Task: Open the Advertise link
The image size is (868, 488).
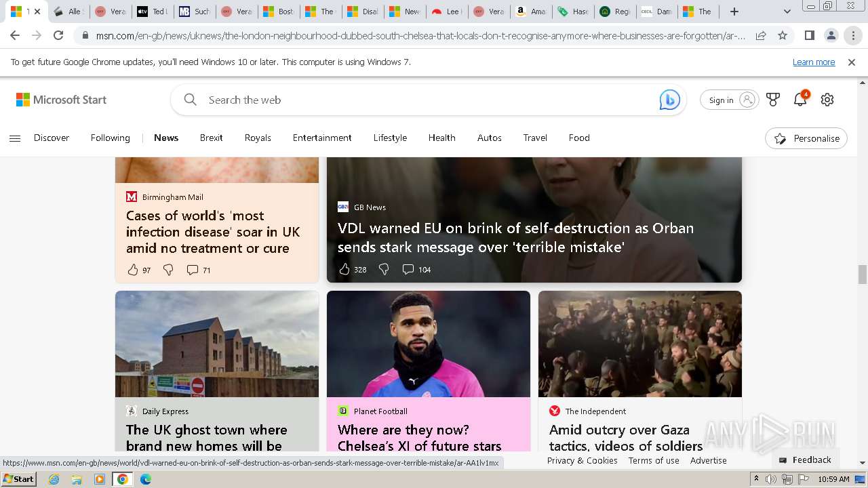Action: [709, 460]
